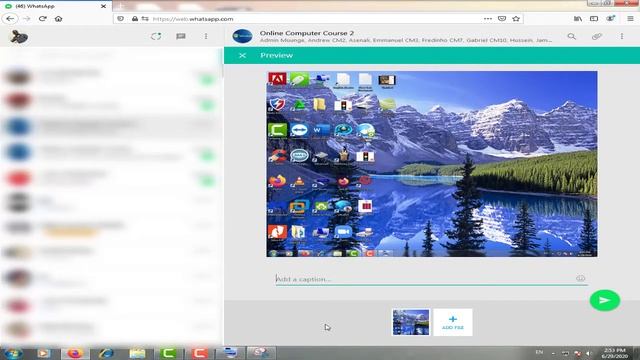The height and width of the screenshot is (360, 640).
Task: Select the WhatsApp browser tab
Action: [56, 6]
